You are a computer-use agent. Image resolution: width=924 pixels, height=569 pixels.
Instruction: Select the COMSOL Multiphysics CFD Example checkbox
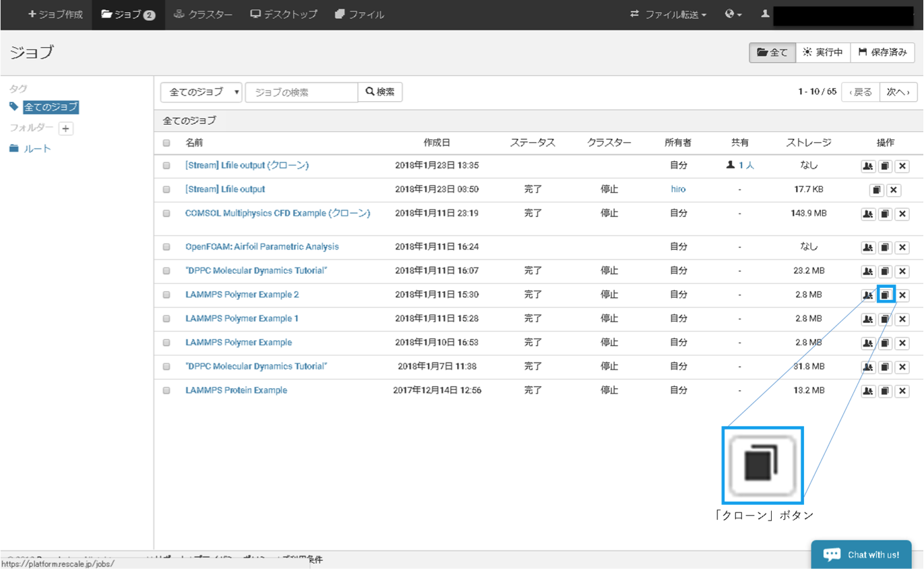point(166,213)
